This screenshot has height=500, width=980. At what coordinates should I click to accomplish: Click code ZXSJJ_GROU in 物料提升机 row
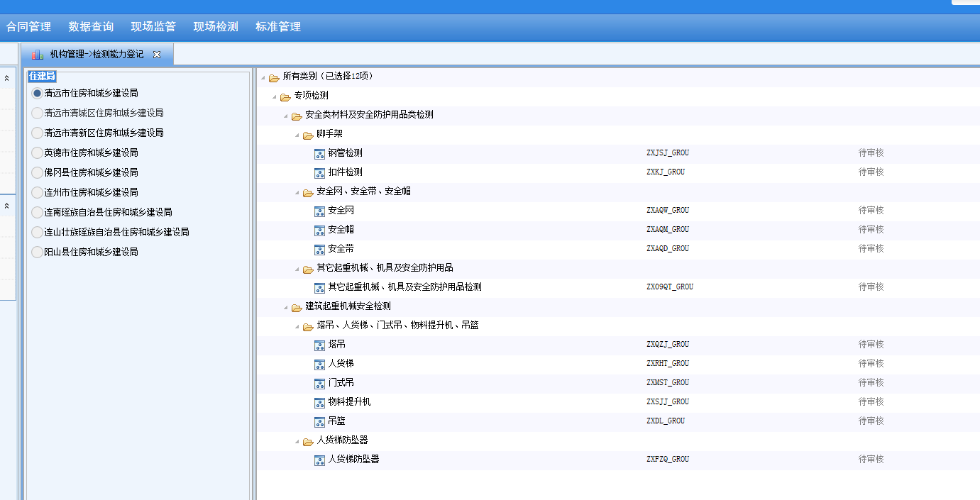coord(668,402)
